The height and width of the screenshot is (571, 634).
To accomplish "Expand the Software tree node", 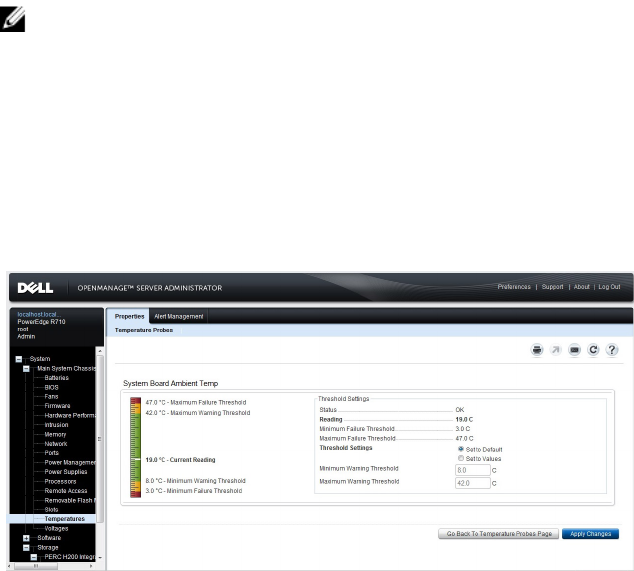I will [28, 538].
